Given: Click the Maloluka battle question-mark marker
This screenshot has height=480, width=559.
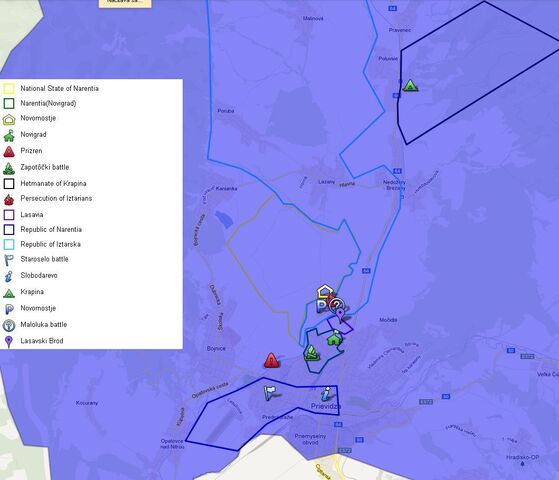Looking at the screenshot, I should coord(337,305).
